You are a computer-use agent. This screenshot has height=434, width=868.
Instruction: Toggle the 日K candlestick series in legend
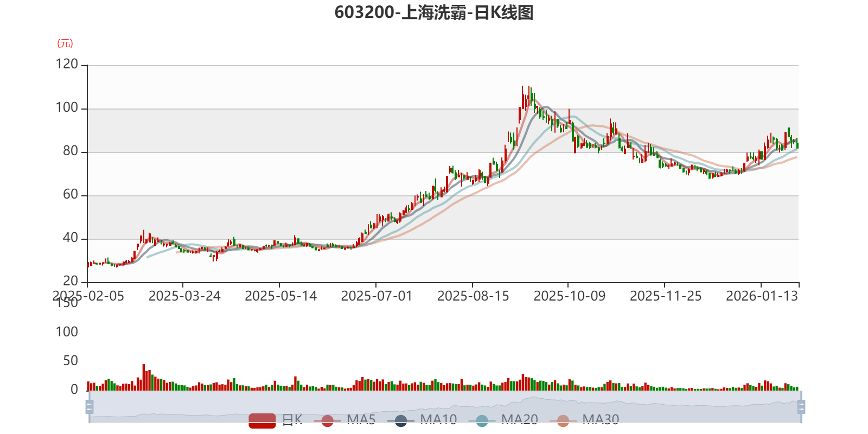click(276, 420)
